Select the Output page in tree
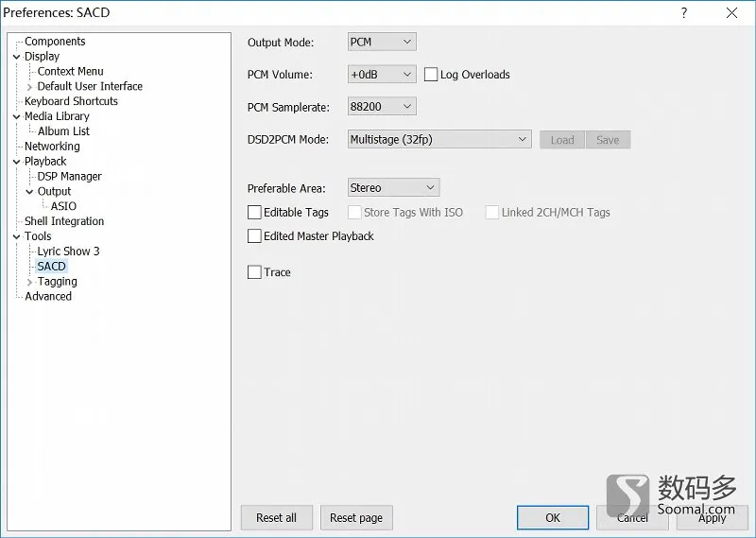756x538 pixels. click(54, 192)
